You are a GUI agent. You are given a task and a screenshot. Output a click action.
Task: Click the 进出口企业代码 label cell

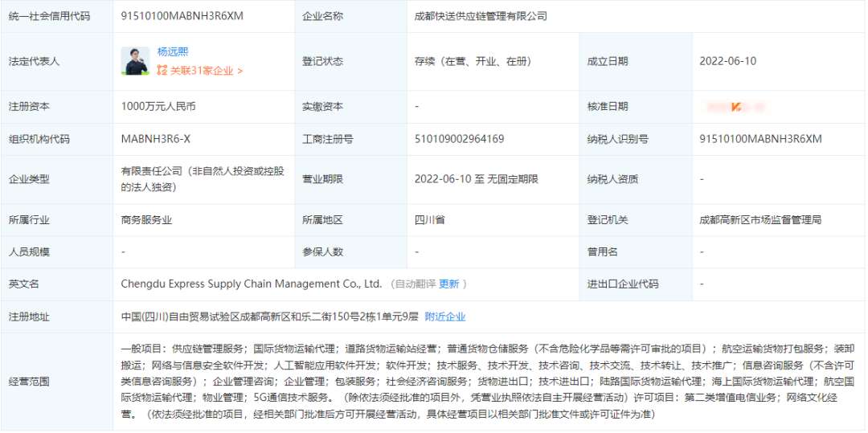pos(636,284)
